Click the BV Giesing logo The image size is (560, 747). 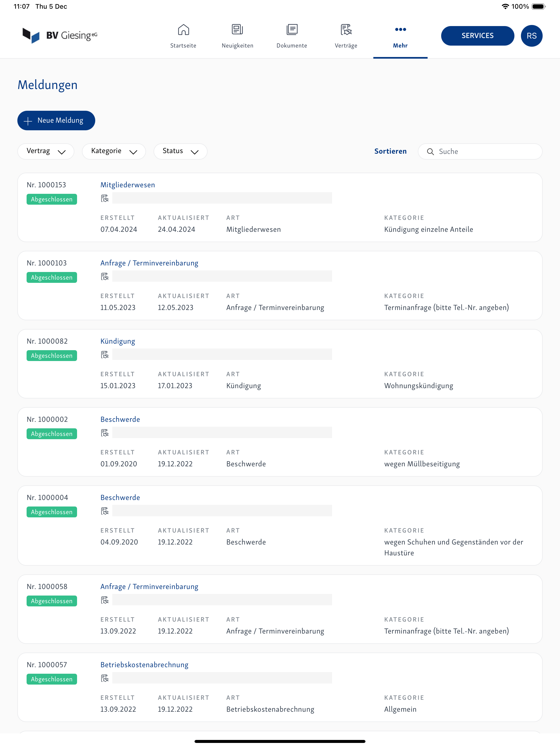point(60,36)
